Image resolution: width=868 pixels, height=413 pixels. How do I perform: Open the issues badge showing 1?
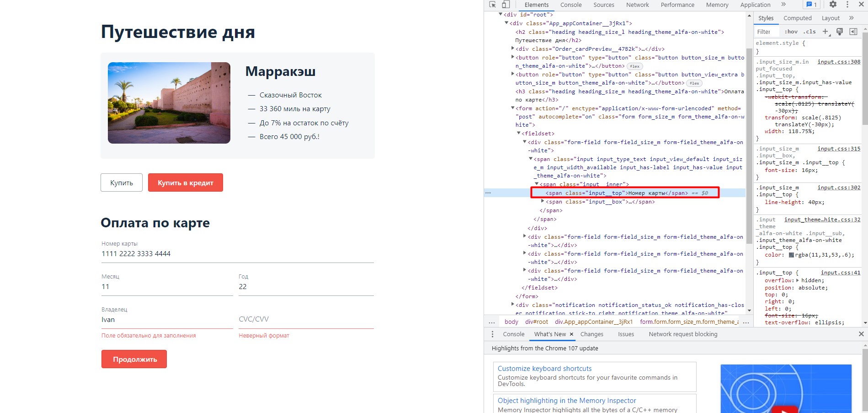[x=811, y=4]
